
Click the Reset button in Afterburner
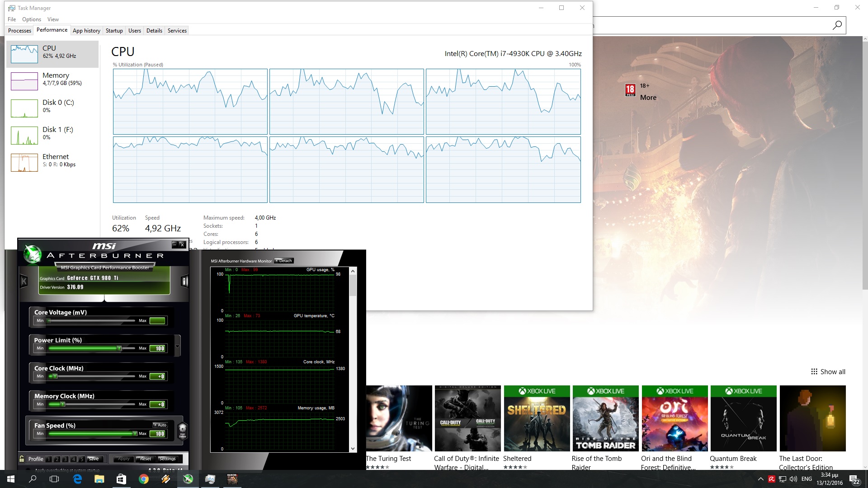point(145,459)
